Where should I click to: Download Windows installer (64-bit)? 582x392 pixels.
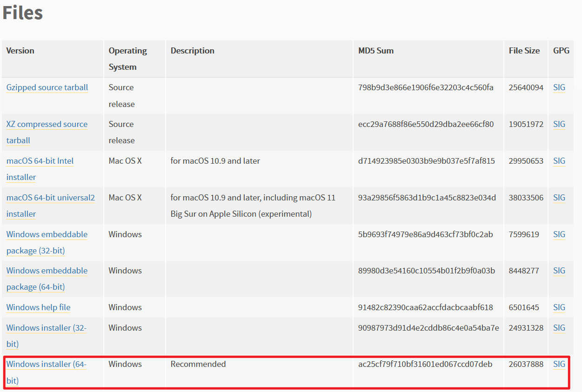pos(47,372)
